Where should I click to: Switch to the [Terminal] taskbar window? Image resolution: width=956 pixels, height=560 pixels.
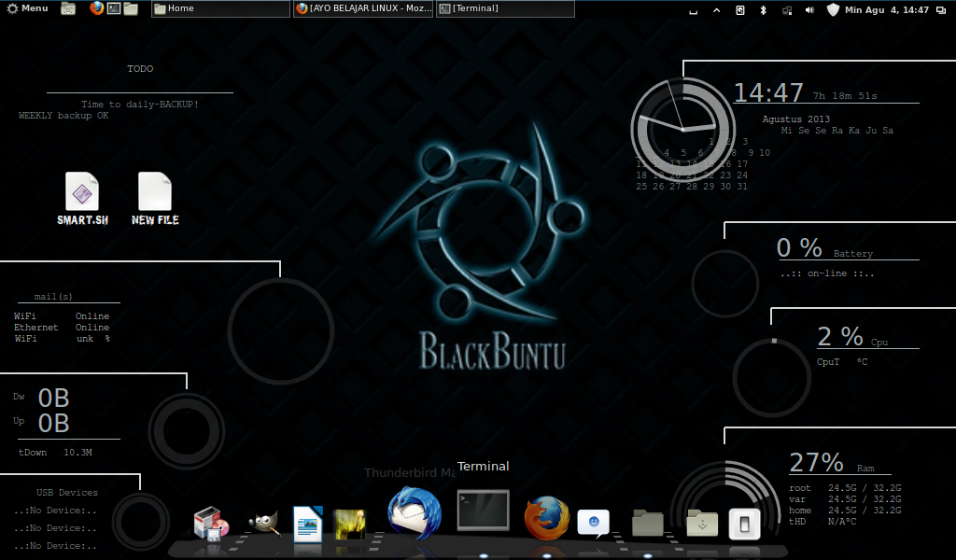pos(504,9)
